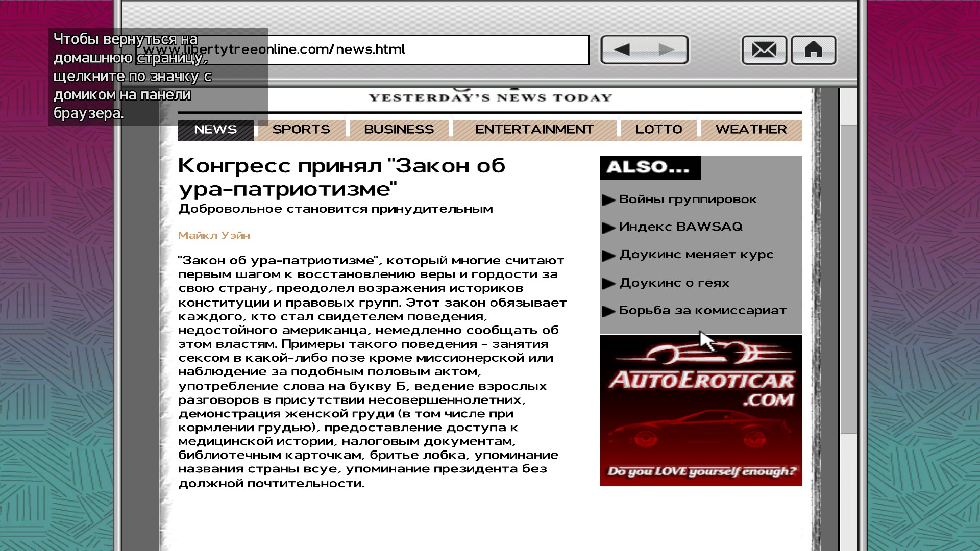Click the browser back arrow button

[x=622, y=50]
